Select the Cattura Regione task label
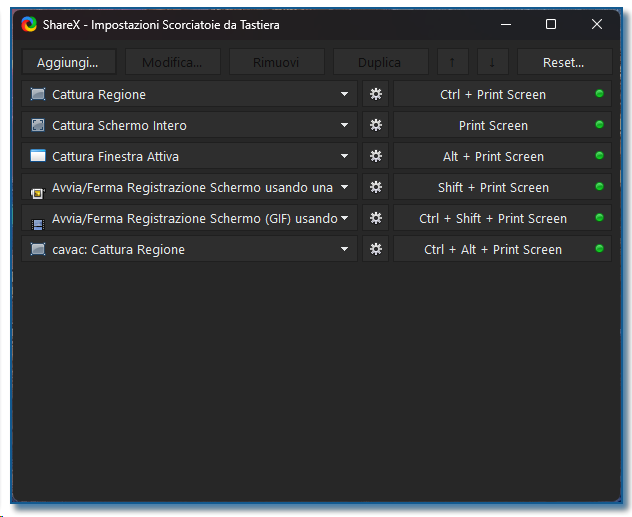The height and width of the screenshot is (517, 632). click(99, 95)
